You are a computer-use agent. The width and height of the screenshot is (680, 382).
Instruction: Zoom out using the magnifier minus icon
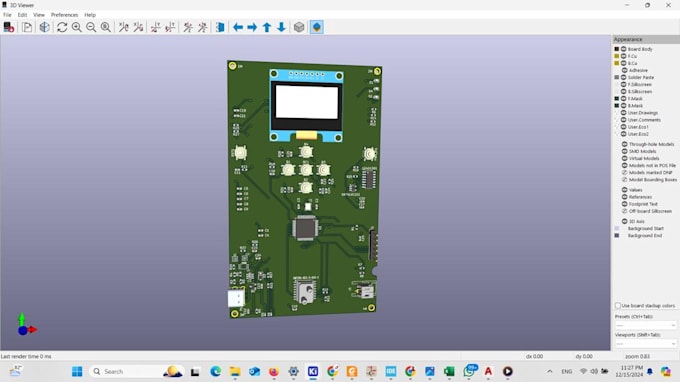click(x=91, y=27)
